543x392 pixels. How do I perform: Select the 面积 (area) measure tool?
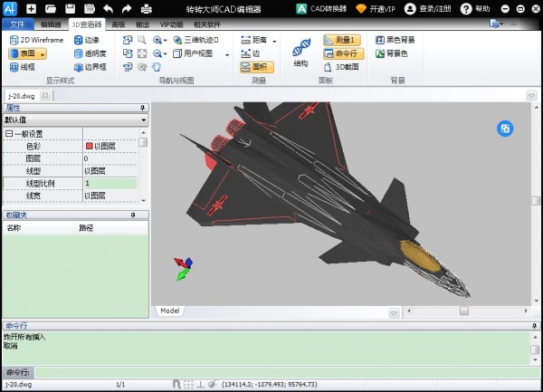(x=257, y=66)
